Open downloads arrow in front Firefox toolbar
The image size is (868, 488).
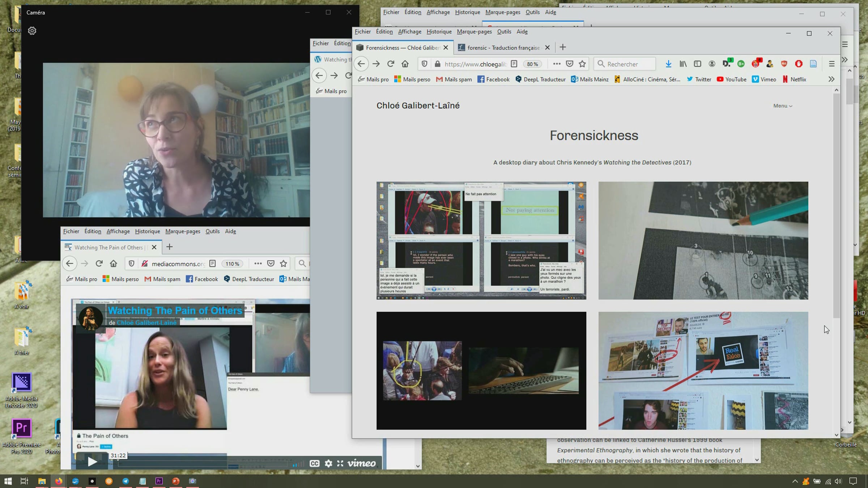(668, 64)
